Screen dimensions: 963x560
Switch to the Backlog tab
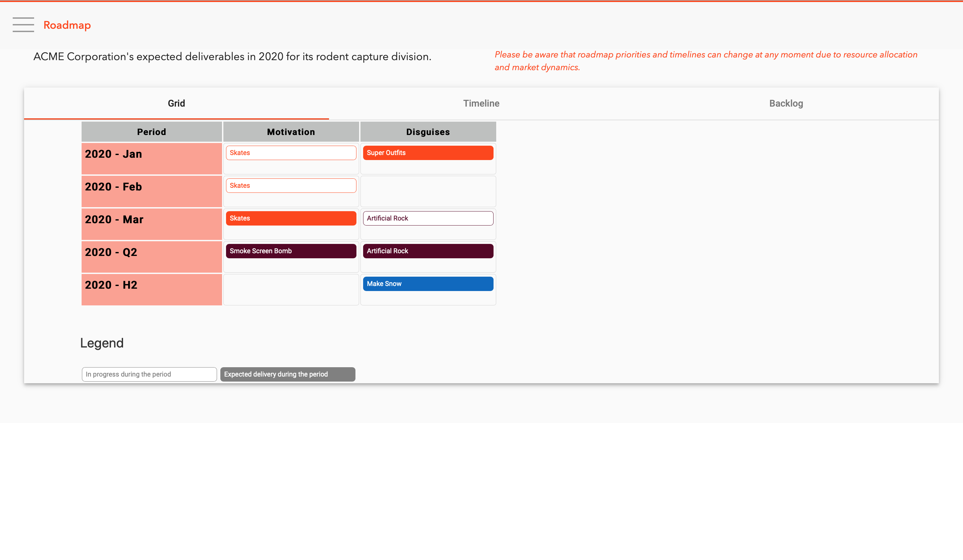pos(786,104)
